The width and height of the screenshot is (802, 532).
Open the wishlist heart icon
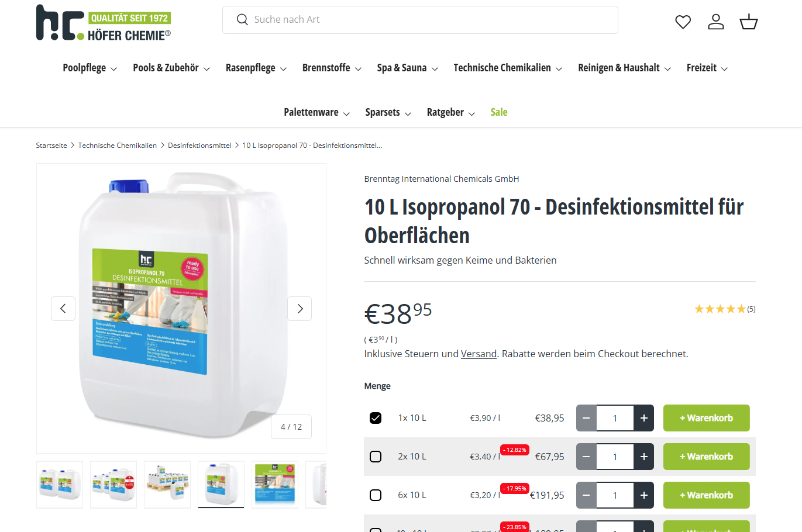click(x=683, y=22)
